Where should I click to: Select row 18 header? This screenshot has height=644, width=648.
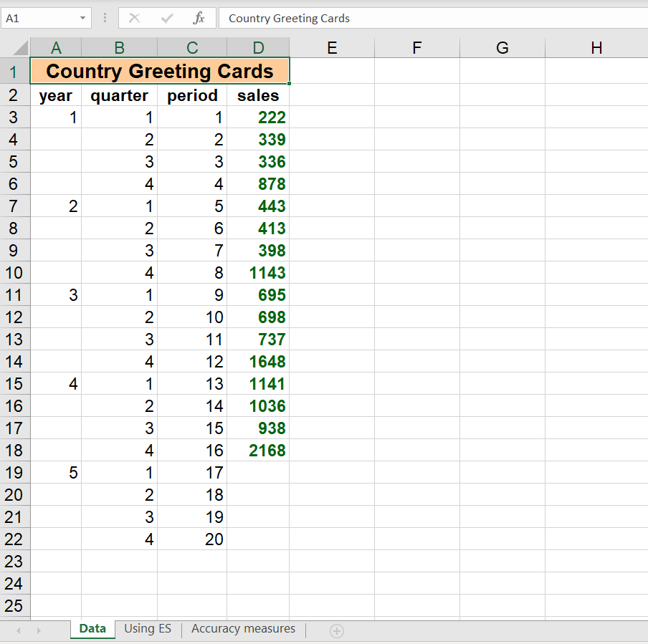click(x=15, y=451)
